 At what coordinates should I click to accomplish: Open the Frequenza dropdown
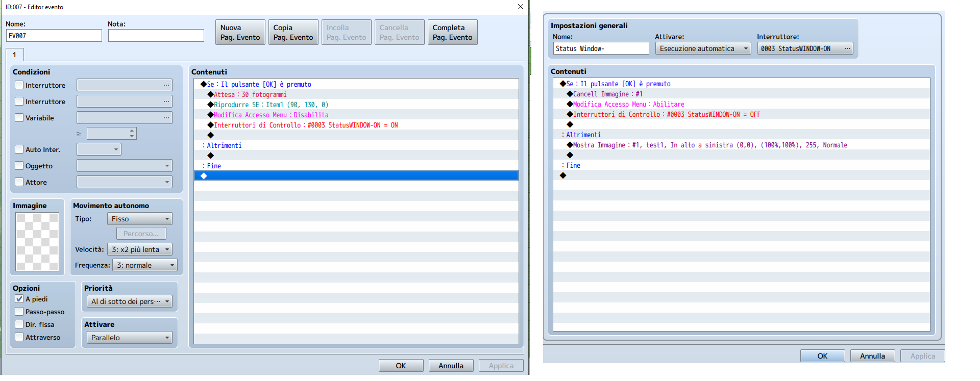145,265
